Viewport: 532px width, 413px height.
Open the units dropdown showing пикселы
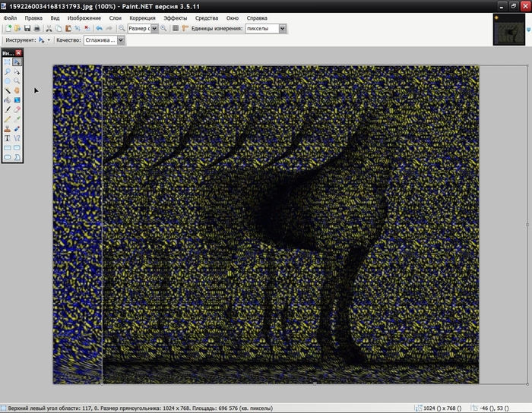coord(283,28)
